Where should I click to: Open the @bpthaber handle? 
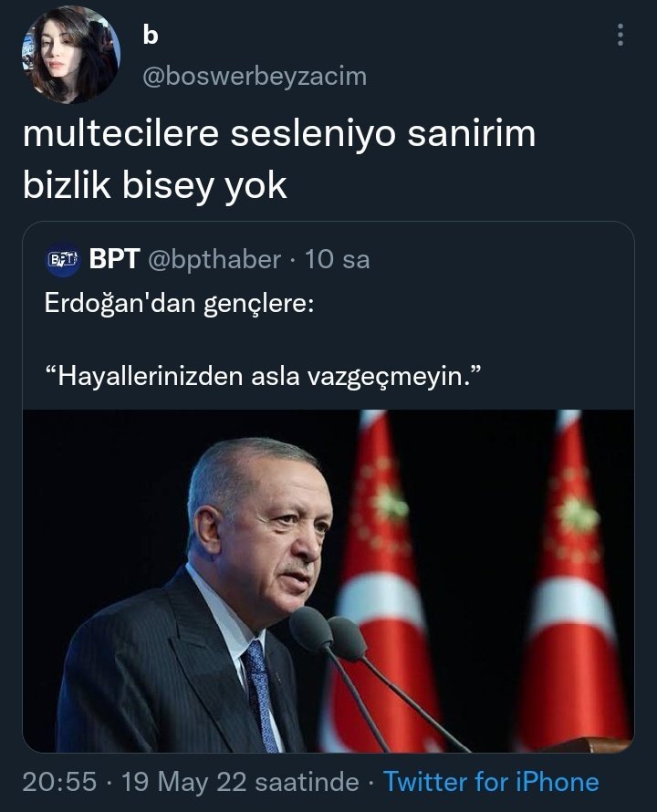tap(214, 259)
